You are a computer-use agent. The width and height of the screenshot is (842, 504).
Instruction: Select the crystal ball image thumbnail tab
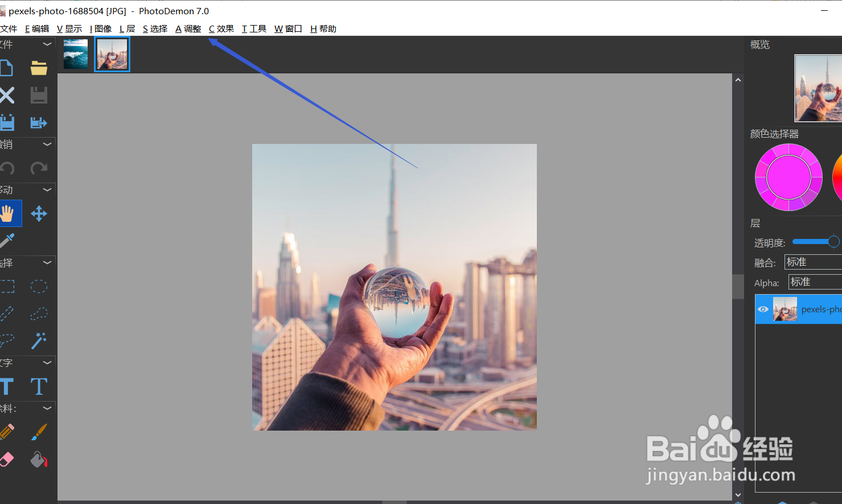click(x=112, y=54)
